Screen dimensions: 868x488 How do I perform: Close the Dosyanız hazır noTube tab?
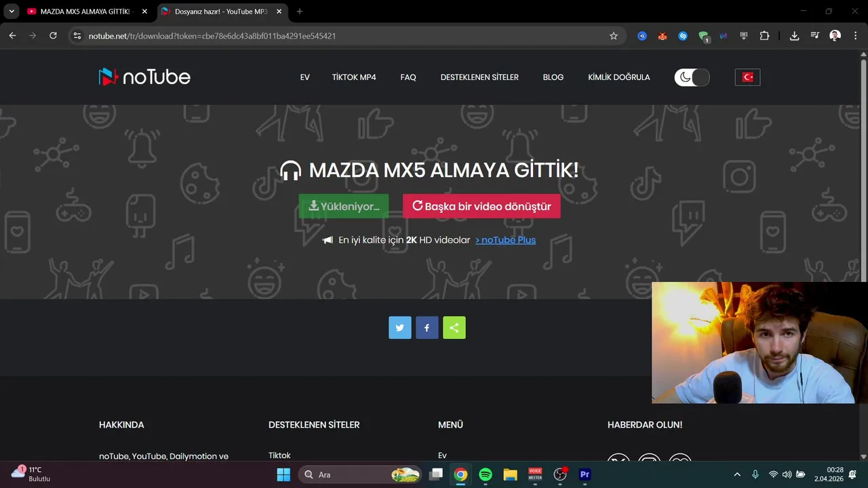click(x=279, y=12)
